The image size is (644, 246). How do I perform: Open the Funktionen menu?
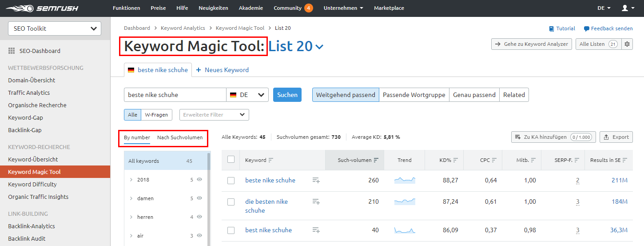pos(127,8)
